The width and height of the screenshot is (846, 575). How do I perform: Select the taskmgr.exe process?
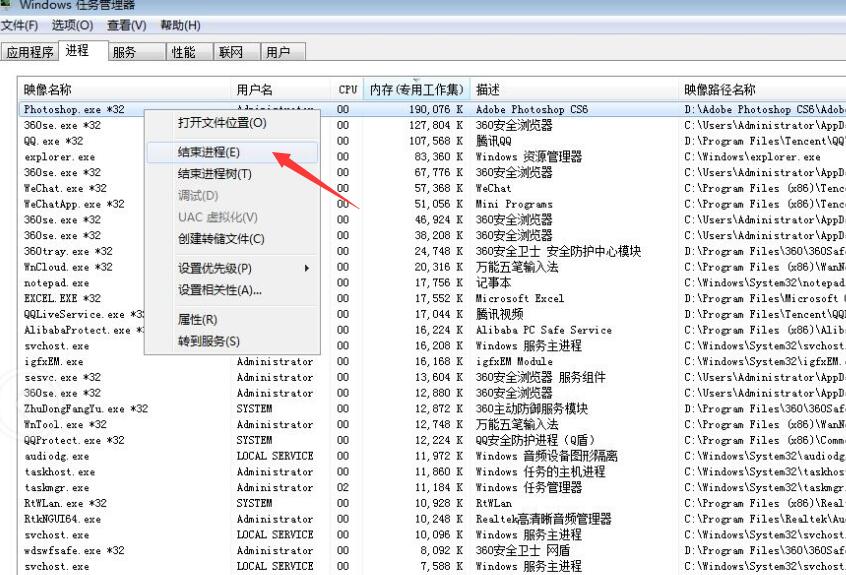pos(57,488)
